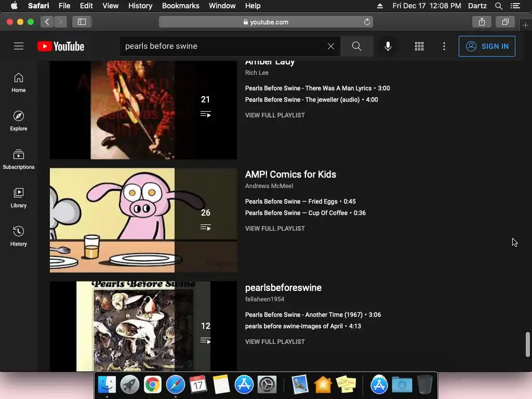
Task: Open the YouTube hamburger guide menu
Action: pyautogui.click(x=19, y=46)
